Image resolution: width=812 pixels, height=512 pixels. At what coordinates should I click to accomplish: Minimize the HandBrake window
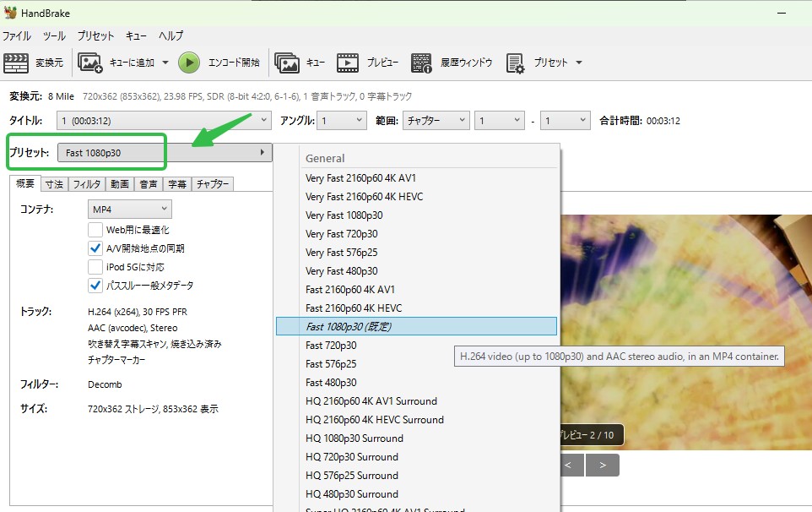point(782,13)
